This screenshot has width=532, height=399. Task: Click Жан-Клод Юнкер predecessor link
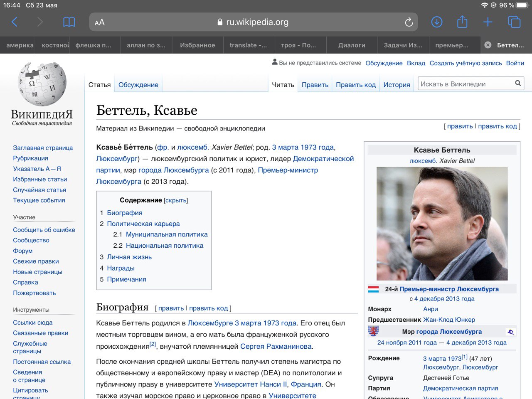449,320
